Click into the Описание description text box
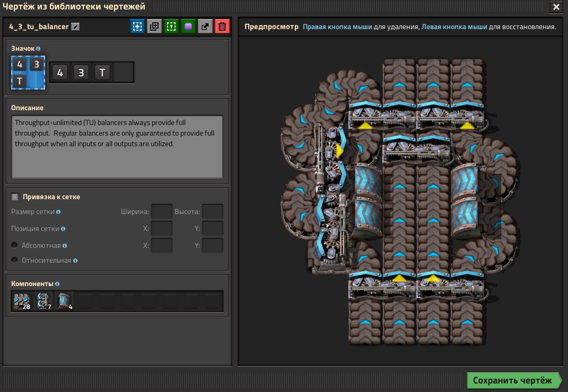Image resolution: width=568 pixels, height=392 pixels. click(x=117, y=147)
